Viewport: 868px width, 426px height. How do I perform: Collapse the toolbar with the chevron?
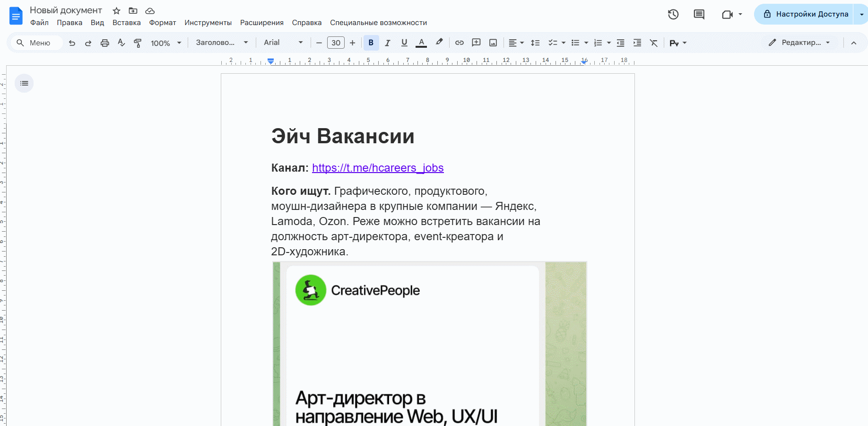coord(854,43)
